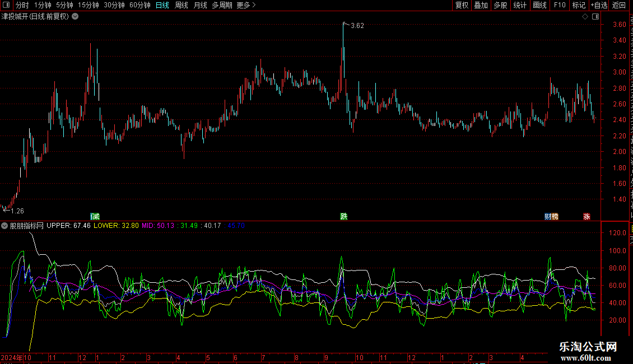Select the 15分钟 period tab

pos(89,5)
